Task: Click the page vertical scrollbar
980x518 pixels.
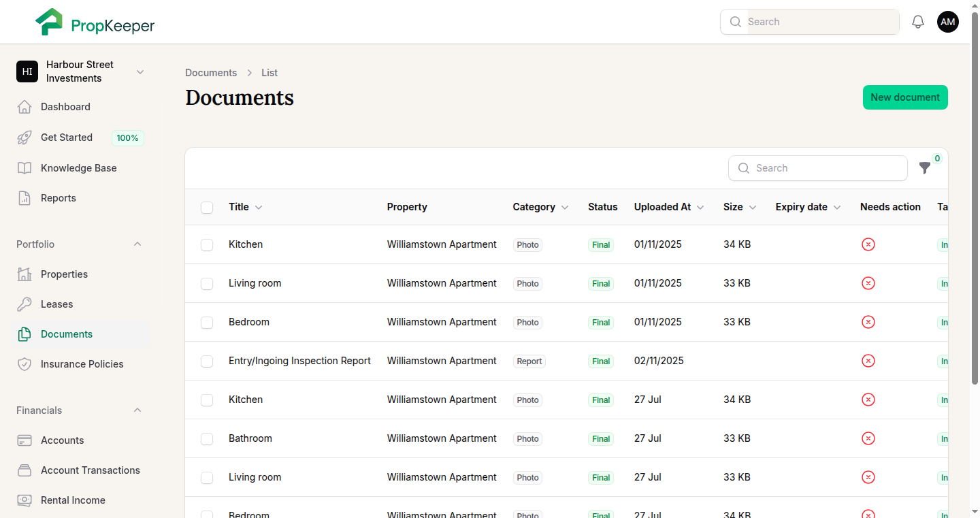Action: pyautogui.click(x=975, y=197)
